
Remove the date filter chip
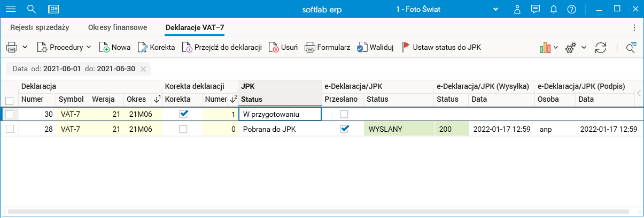(143, 69)
